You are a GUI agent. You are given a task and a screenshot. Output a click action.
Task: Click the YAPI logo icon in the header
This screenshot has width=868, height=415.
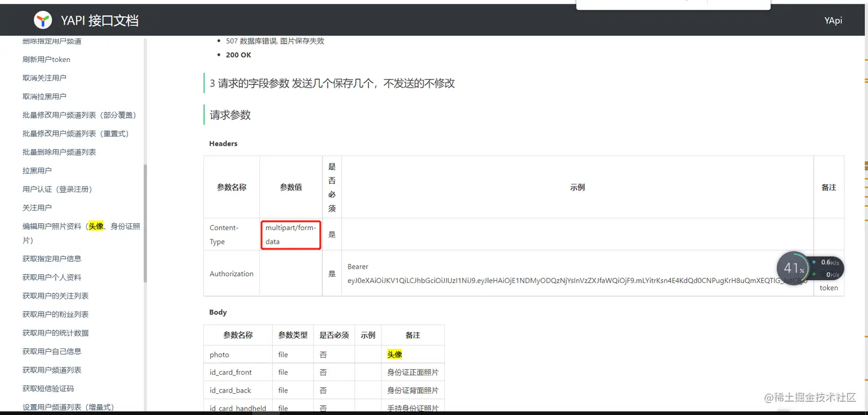click(x=43, y=21)
